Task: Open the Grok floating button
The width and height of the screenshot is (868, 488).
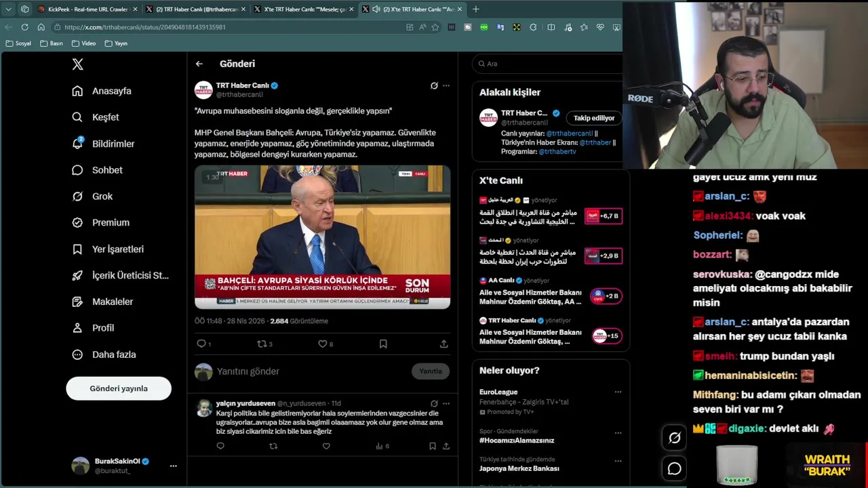Action: 675,438
